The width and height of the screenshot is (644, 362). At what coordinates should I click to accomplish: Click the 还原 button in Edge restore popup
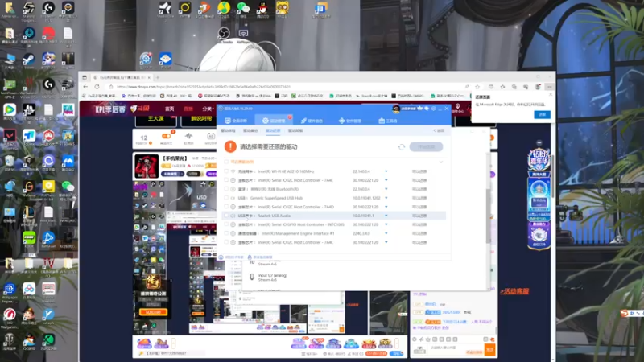(x=542, y=115)
